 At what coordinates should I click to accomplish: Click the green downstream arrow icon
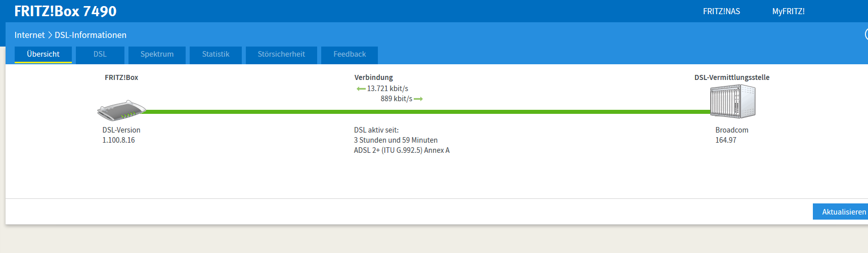[x=361, y=89]
